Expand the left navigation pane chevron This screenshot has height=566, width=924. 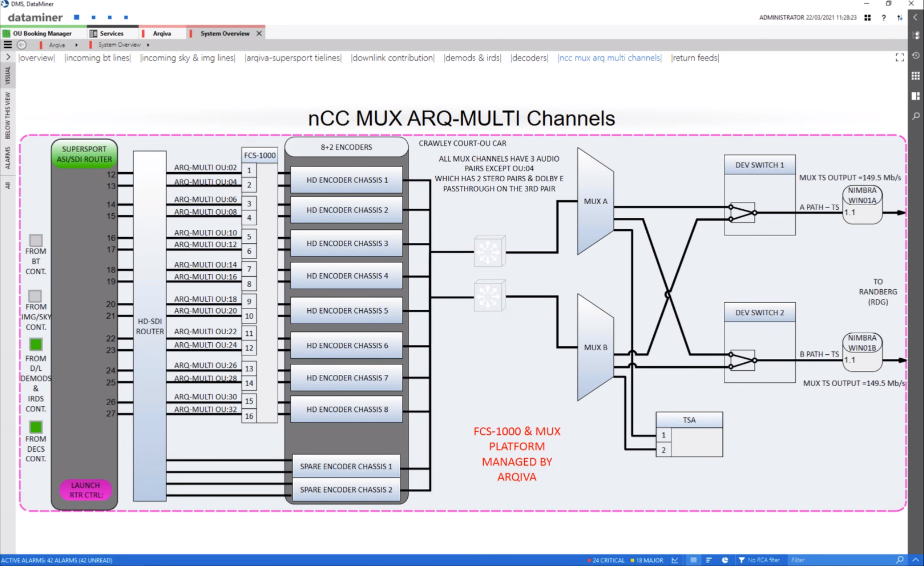(8, 57)
